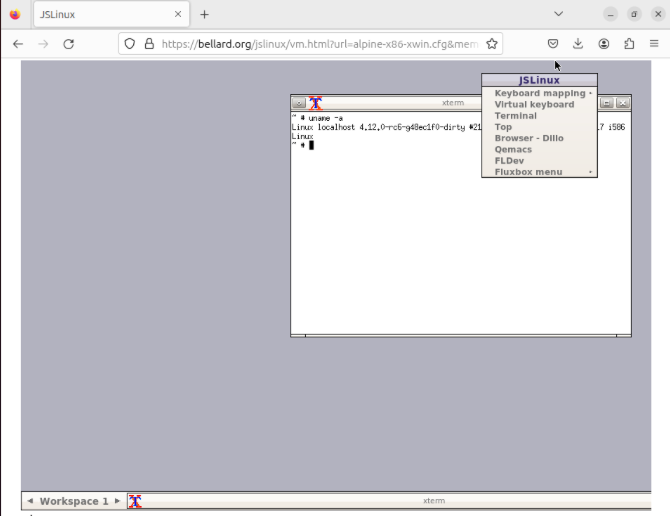Show site security lock information

coord(149,44)
